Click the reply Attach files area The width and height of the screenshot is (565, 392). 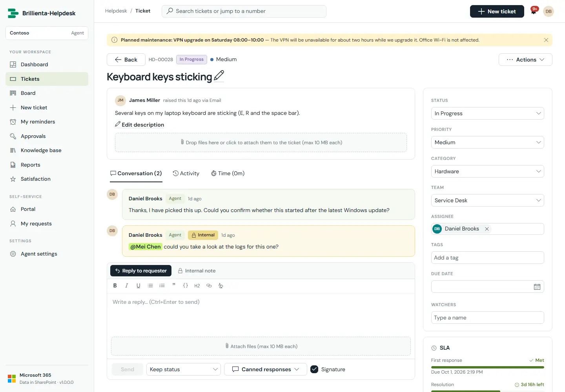tap(261, 346)
